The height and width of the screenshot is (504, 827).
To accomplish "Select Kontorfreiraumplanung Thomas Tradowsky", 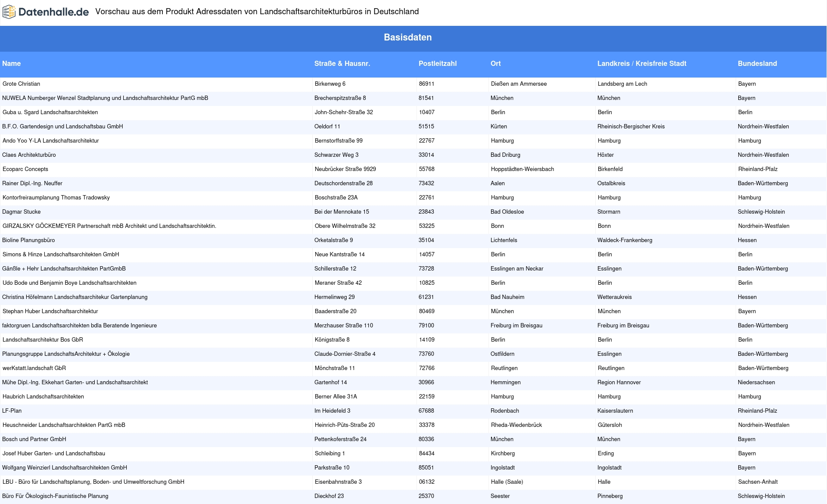I will [x=56, y=198].
